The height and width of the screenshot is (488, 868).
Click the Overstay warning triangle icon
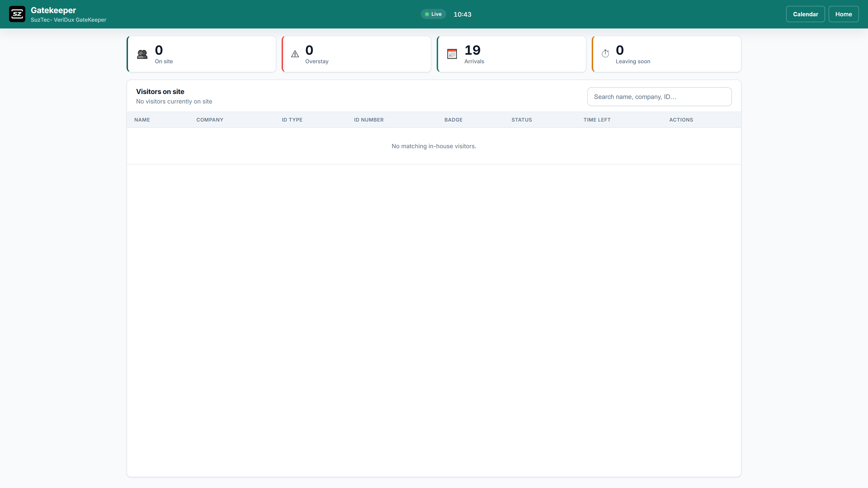click(295, 54)
